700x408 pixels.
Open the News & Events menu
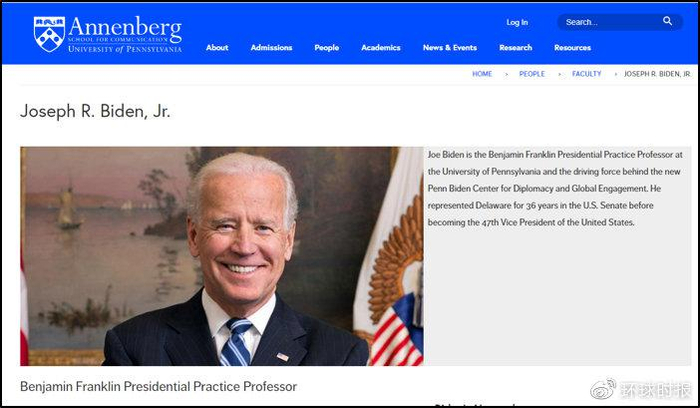click(x=450, y=48)
